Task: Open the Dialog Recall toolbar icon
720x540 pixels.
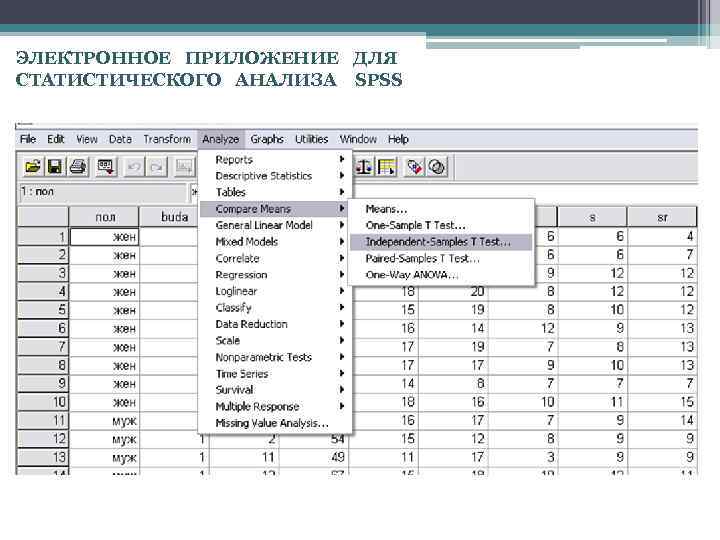Action: [106, 167]
